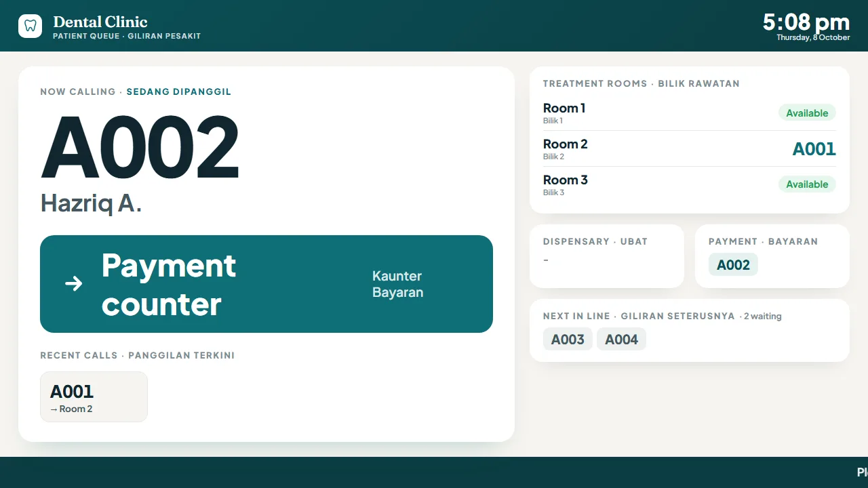This screenshot has width=868, height=488.
Task: Select the A004 chip in next in line
Action: point(621,340)
